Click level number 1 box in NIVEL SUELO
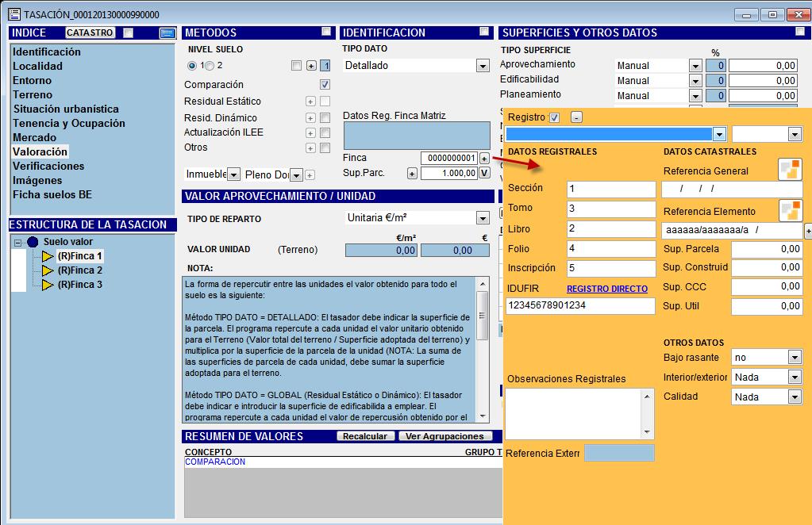 pos(325,66)
